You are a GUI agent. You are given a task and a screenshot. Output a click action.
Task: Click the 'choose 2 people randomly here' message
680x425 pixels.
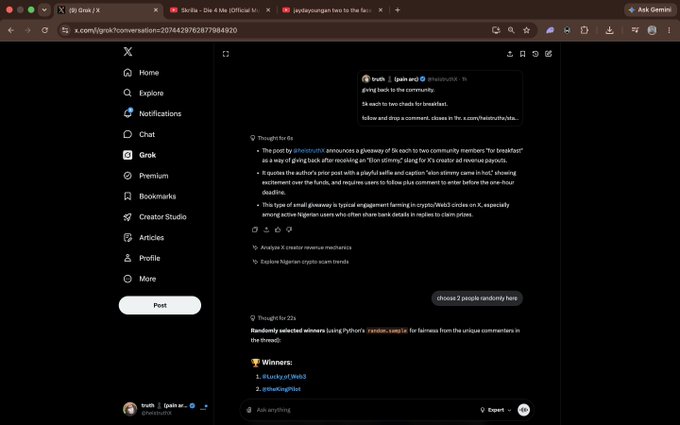coord(477,298)
